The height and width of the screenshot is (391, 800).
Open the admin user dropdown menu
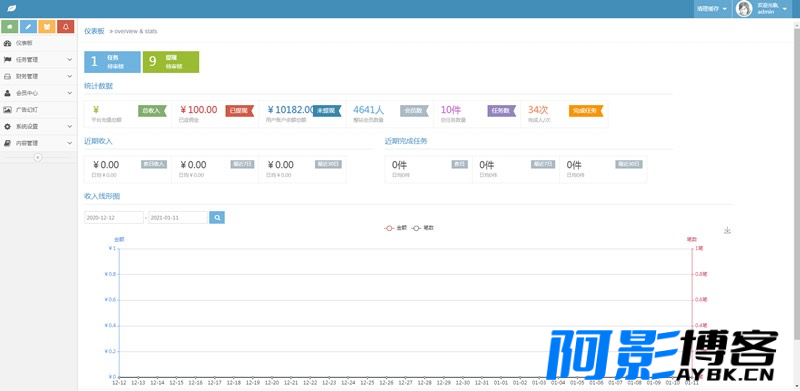[762, 9]
